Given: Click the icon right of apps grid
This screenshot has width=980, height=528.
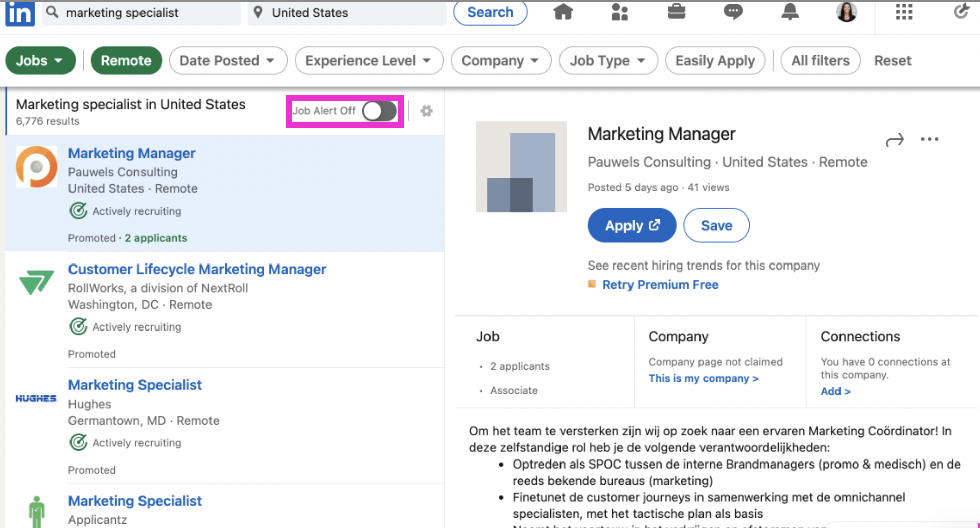Looking at the screenshot, I should (961, 11).
